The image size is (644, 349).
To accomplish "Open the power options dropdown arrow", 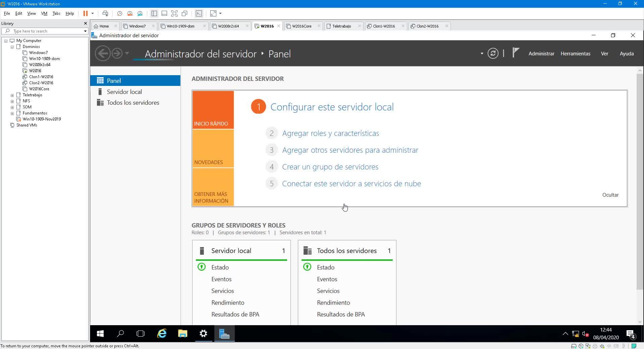I will 93,13.
